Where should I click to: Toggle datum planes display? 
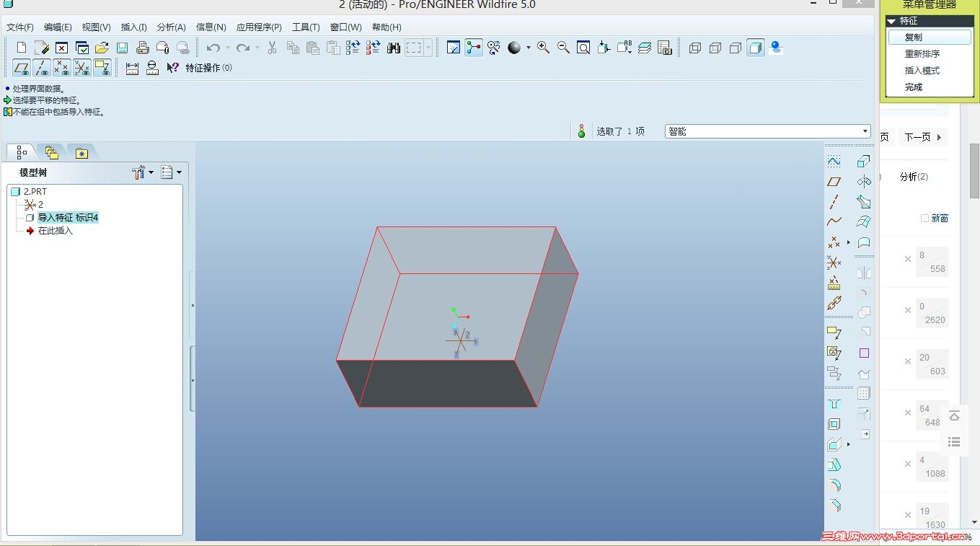tap(22, 68)
